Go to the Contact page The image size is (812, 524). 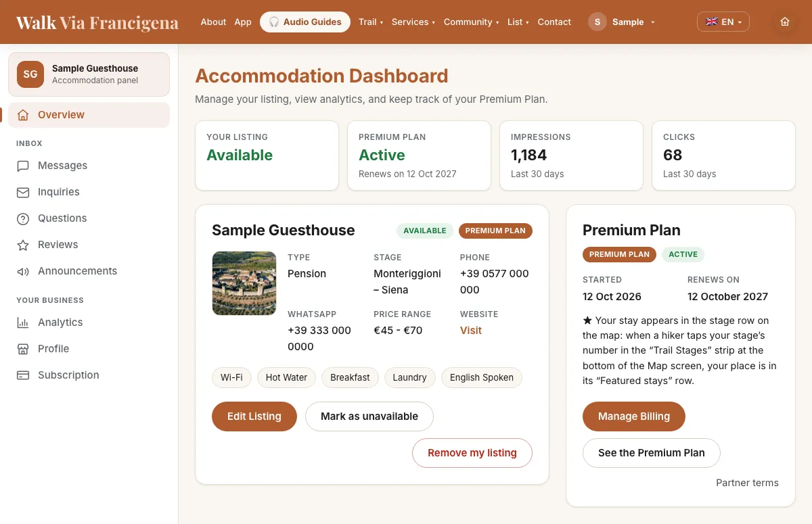click(554, 22)
